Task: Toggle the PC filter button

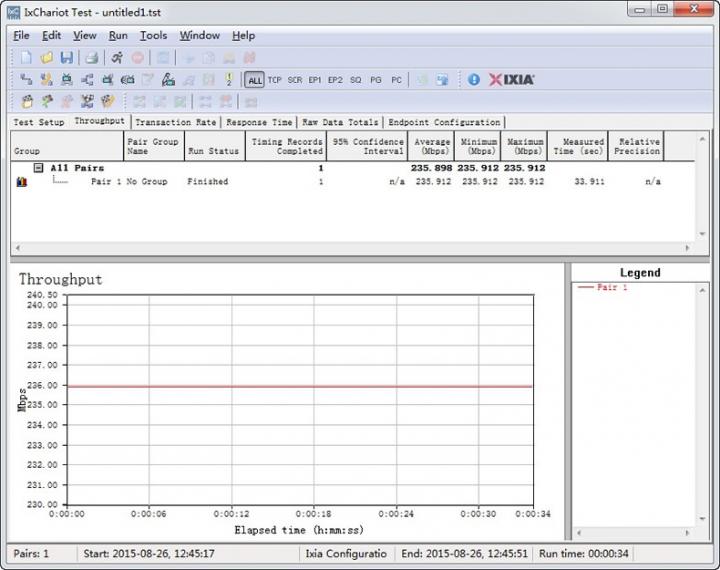Action: (x=396, y=80)
